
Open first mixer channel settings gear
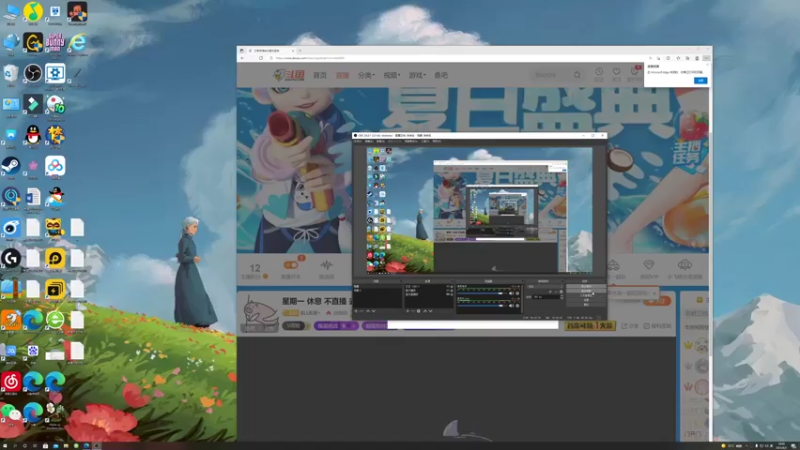517,293
